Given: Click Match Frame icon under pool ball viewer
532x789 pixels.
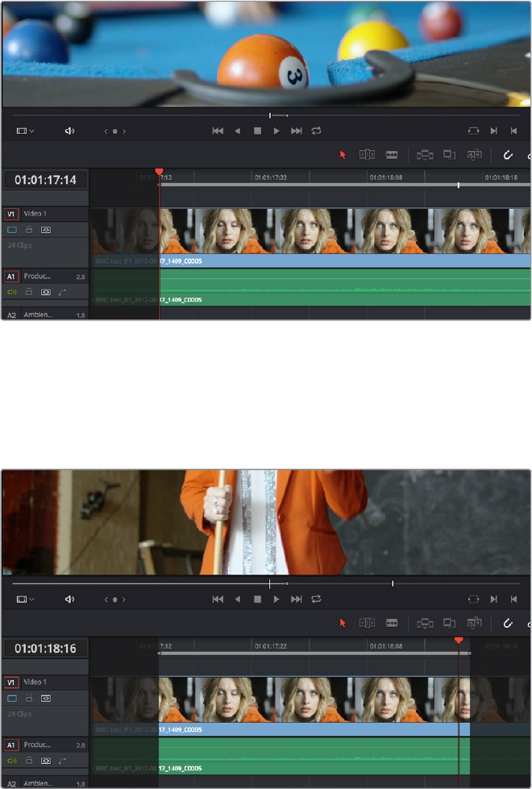Looking at the screenshot, I should pos(473,131).
